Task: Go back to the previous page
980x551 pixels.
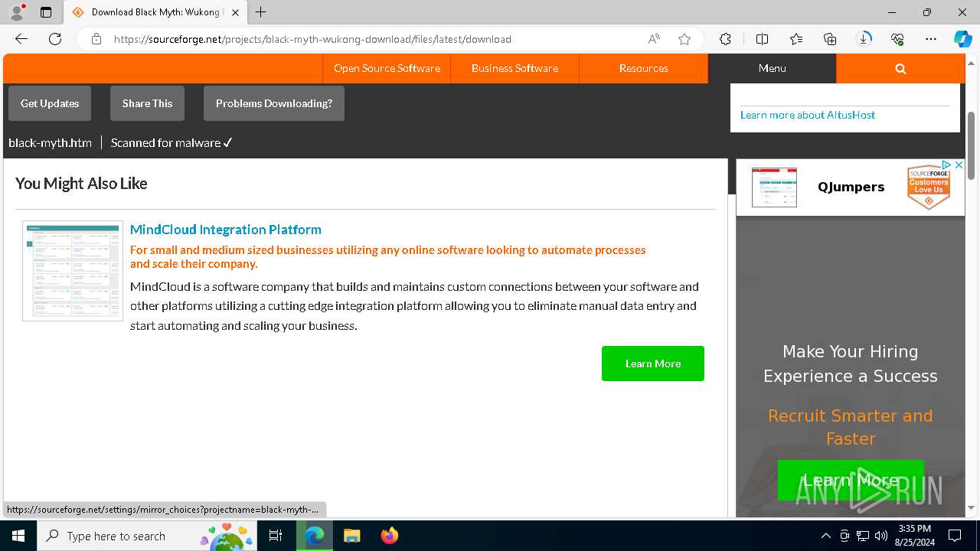Action: (21, 39)
